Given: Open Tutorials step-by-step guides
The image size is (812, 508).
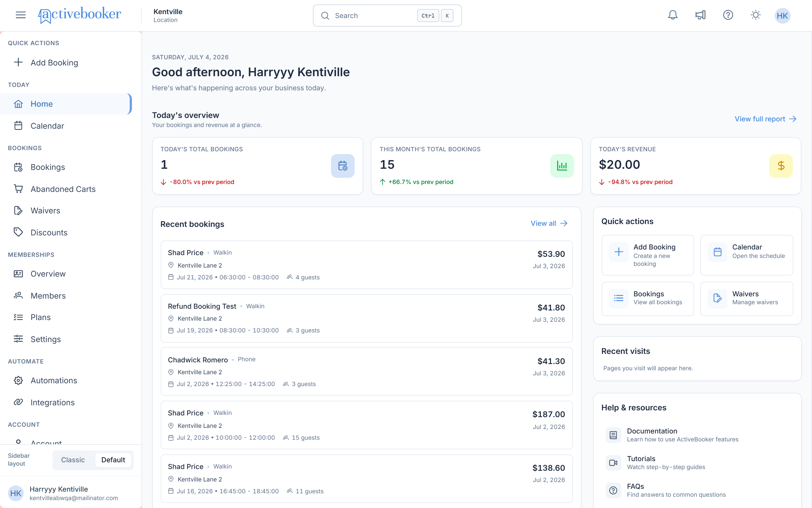Looking at the screenshot, I should click(x=698, y=463).
